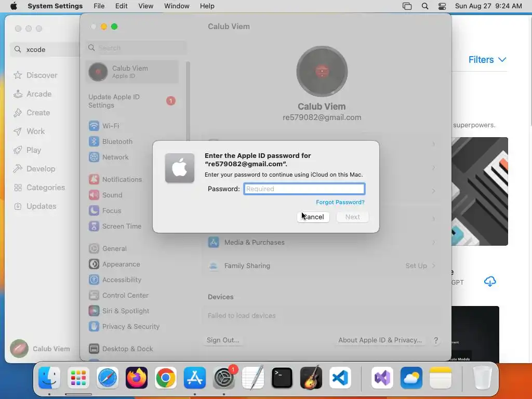The image size is (532, 399).
Task: Open the Desktop & Dock settings icon
Action: [x=94, y=349]
